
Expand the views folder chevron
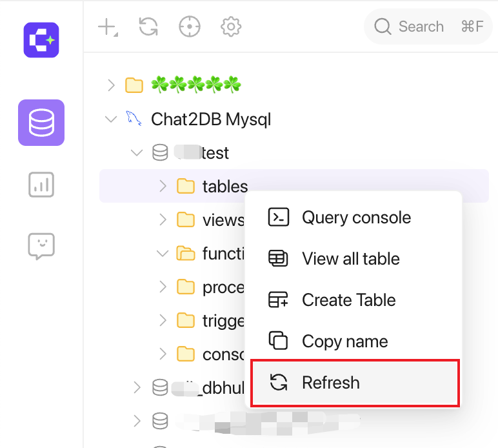(x=163, y=219)
